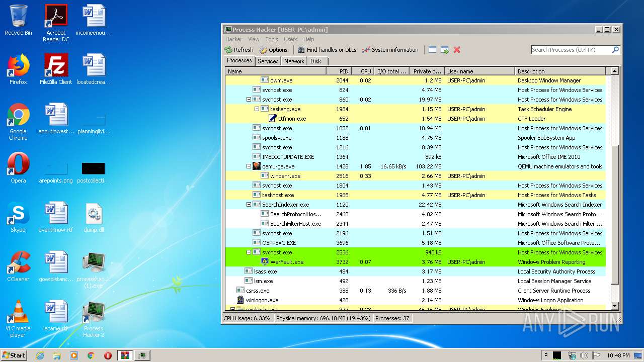This screenshot has width=644, height=362.
Task: Collapse the taskeng.exe tree node
Action: tap(257, 109)
